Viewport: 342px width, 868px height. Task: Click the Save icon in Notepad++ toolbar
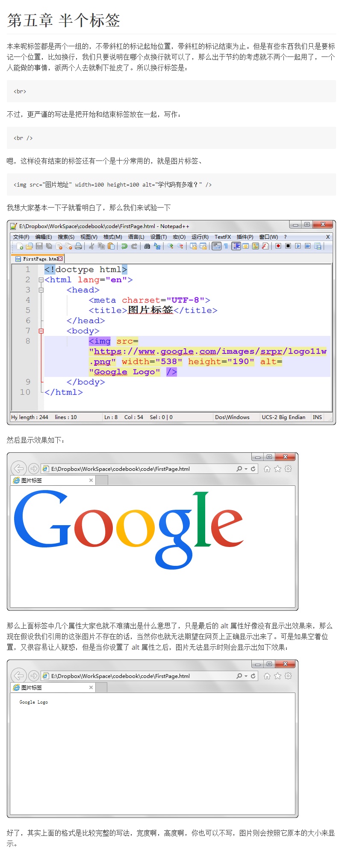[39, 246]
